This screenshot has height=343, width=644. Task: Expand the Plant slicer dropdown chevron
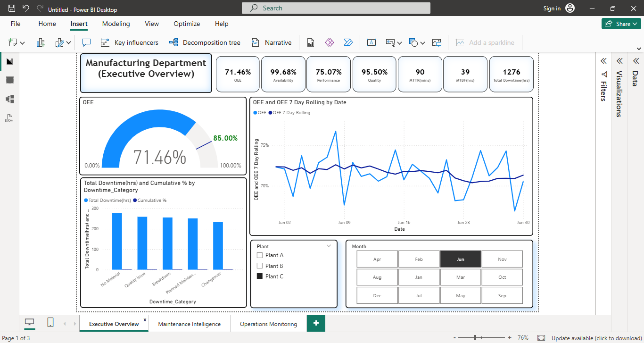click(x=329, y=246)
